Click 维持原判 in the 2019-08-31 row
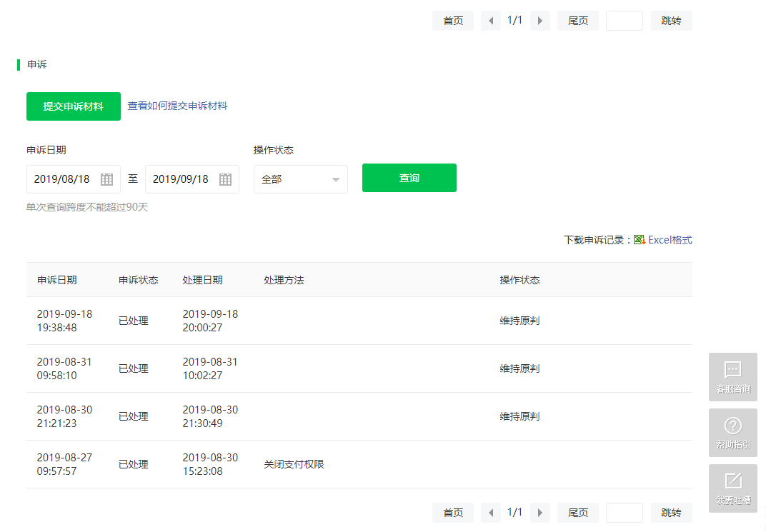 pyautogui.click(x=519, y=368)
